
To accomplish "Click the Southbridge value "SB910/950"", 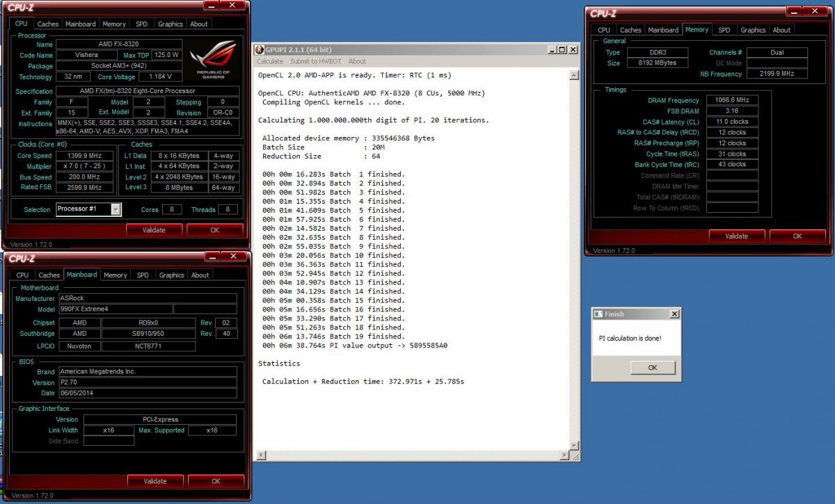I will [x=148, y=334].
